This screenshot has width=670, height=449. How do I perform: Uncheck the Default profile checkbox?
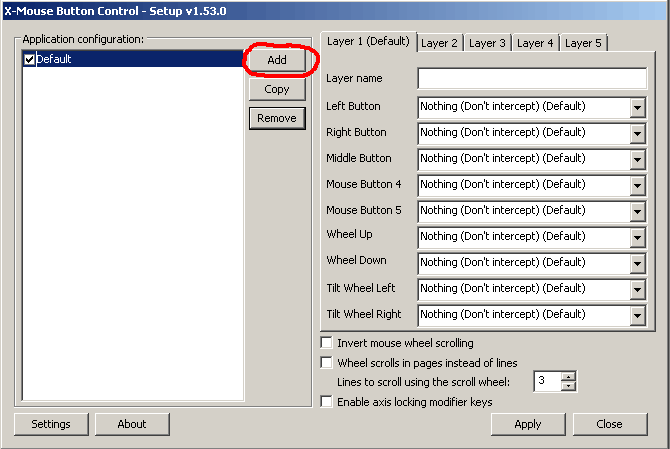click(x=29, y=59)
